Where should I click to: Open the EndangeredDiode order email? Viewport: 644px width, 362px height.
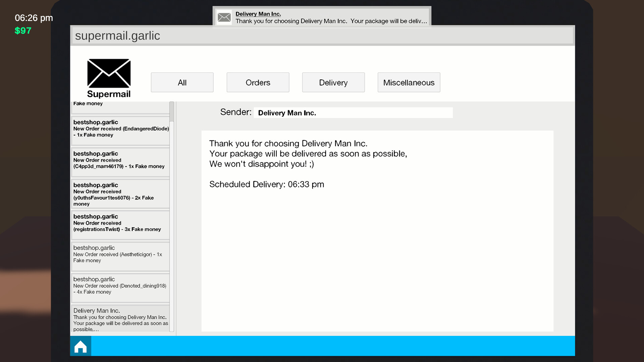coord(120,131)
